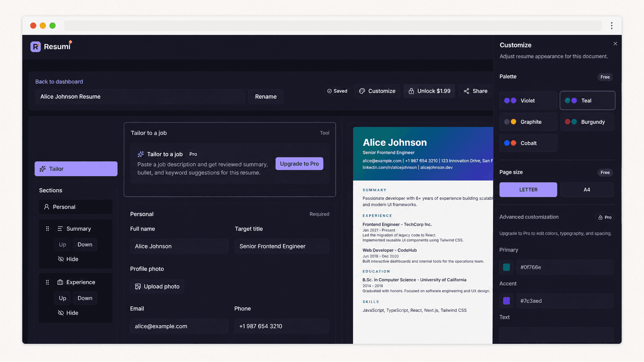
Task: Click the Tailor sparkle icon in the sidebar
Action: (43, 169)
